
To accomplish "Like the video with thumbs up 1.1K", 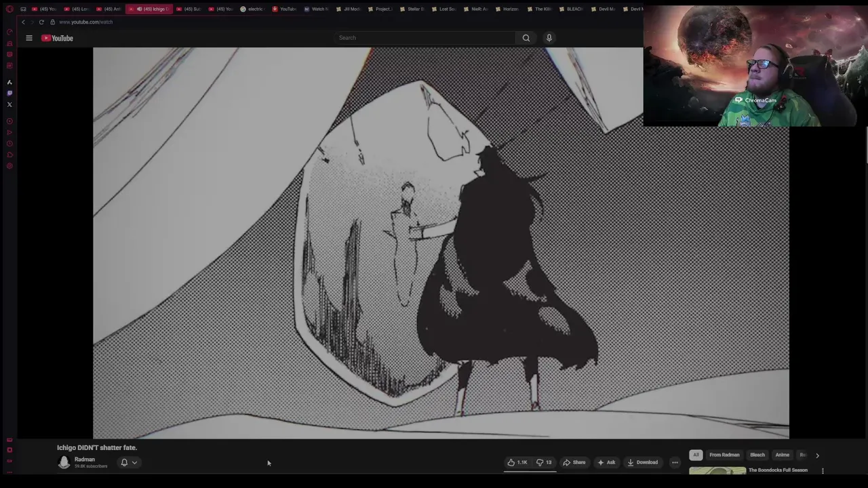I will tap(517, 462).
